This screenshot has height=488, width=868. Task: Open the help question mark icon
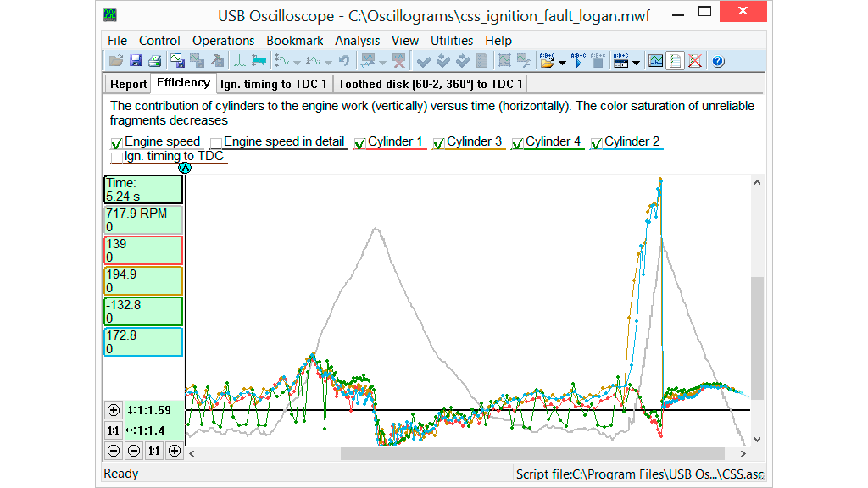pos(718,61)
